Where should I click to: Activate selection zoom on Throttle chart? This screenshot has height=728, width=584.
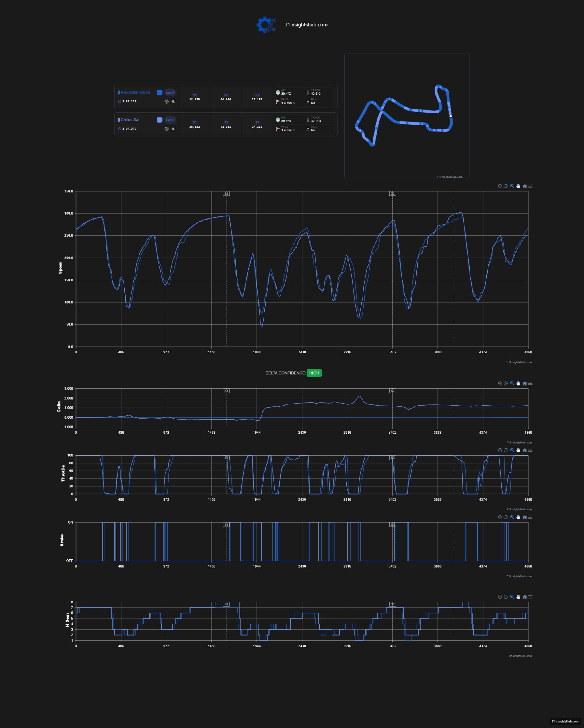tap(512, 450)
